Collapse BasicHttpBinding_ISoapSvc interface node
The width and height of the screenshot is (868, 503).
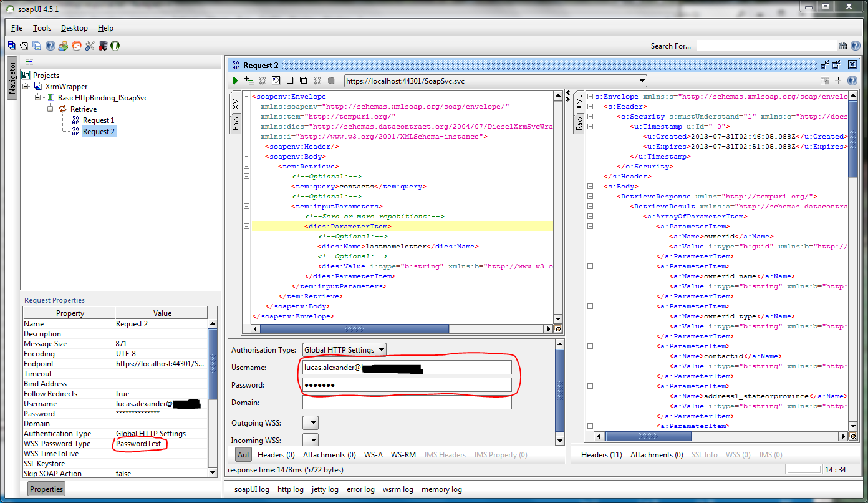pos(37,98)
